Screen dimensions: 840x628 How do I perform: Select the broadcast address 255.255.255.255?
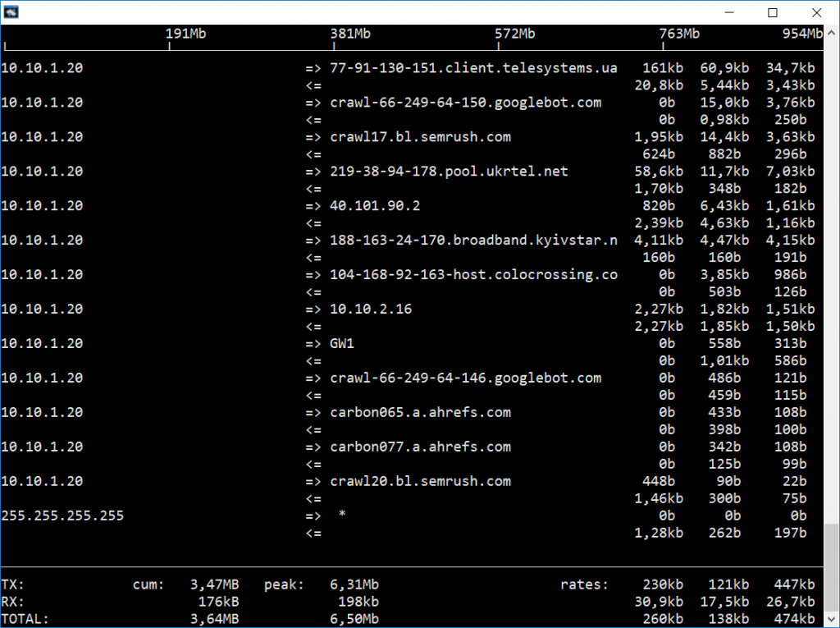[x=62, y=516]
